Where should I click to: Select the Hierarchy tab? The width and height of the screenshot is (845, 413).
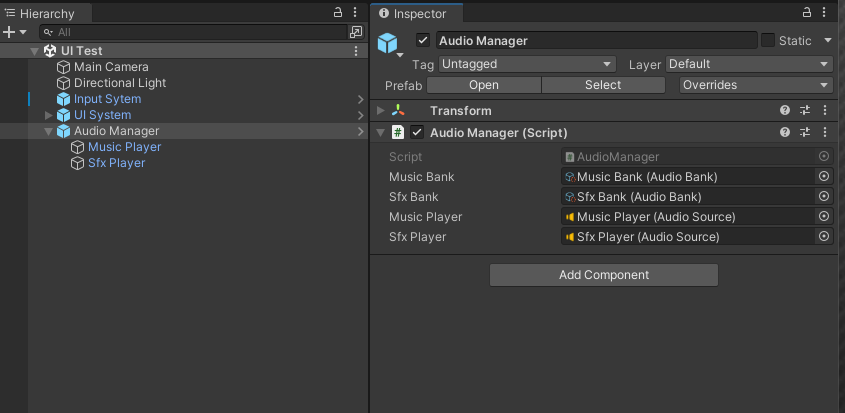pos(45,14)
